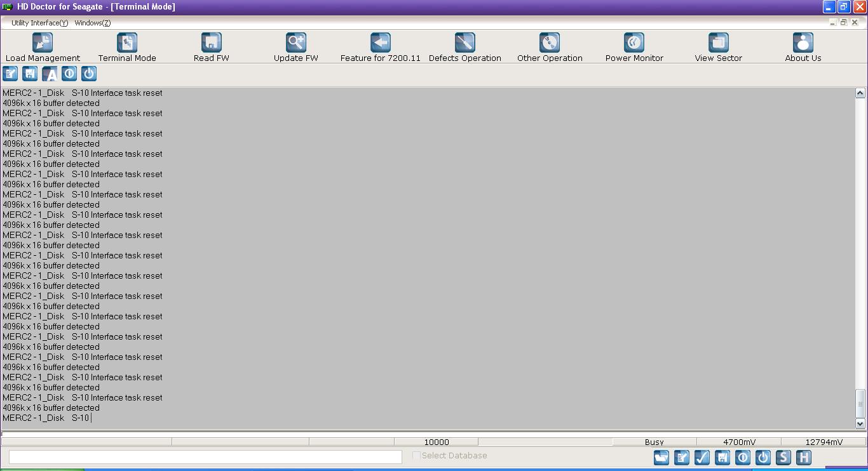Click the circle-bar icon in the bottom icon row
The image size is (868, 471).
coord(743,457)
